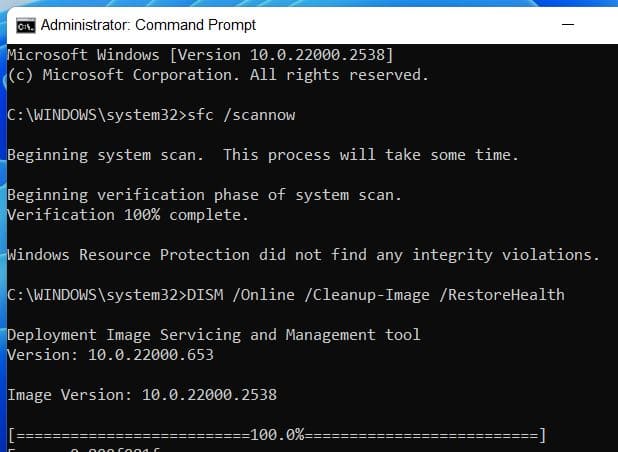Click the Microsoft Corporation copyright line

pos(217,75)
